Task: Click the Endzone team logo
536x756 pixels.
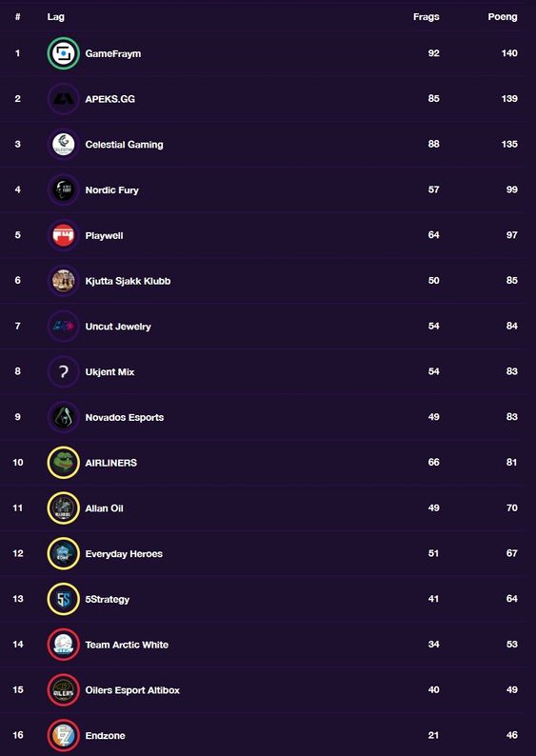Action: [x=63, y=735]
